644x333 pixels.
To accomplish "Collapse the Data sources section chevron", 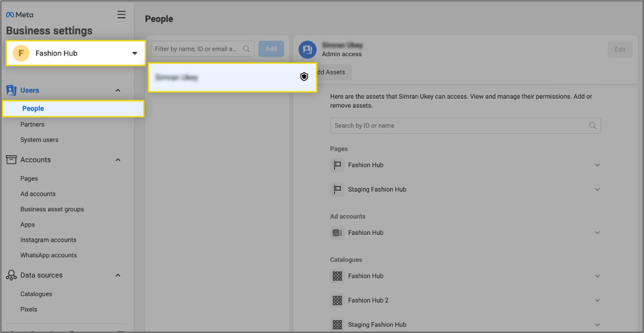I will 118,275.
